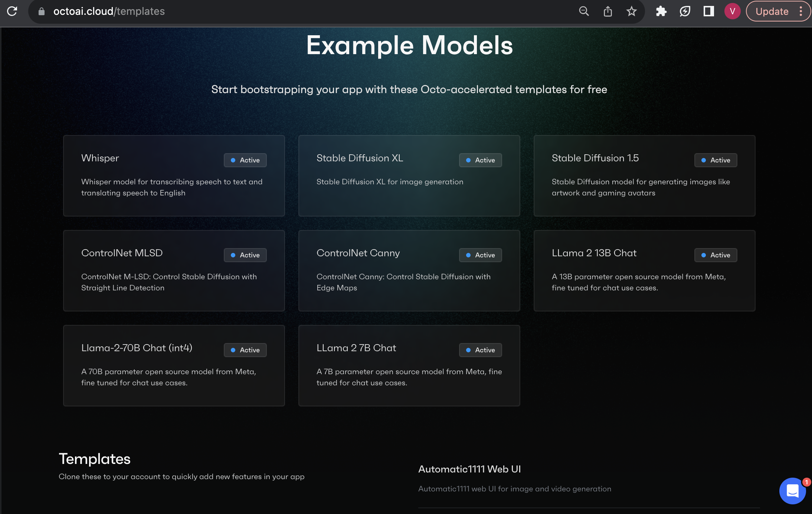Open the ControlNet MLSD card

point(174,271)
